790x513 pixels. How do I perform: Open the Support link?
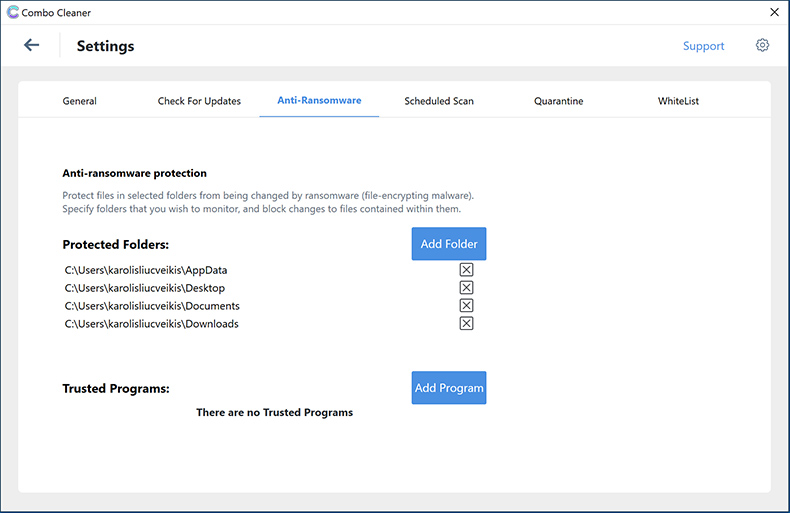click(x=703, y=46)
